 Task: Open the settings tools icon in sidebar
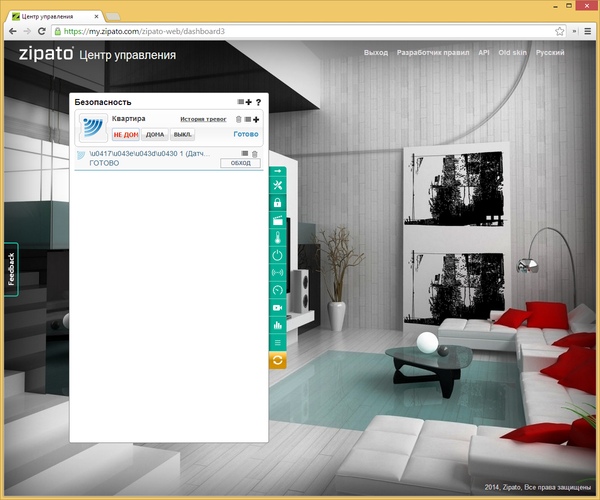278,186
